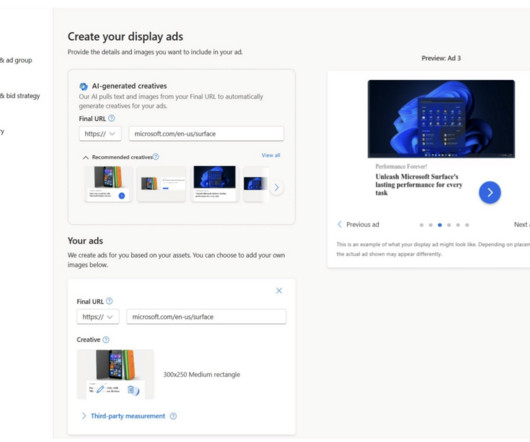Click the 'Preview: Ad 3' label
The image size is (530, 442).
[x=441, y=58]
